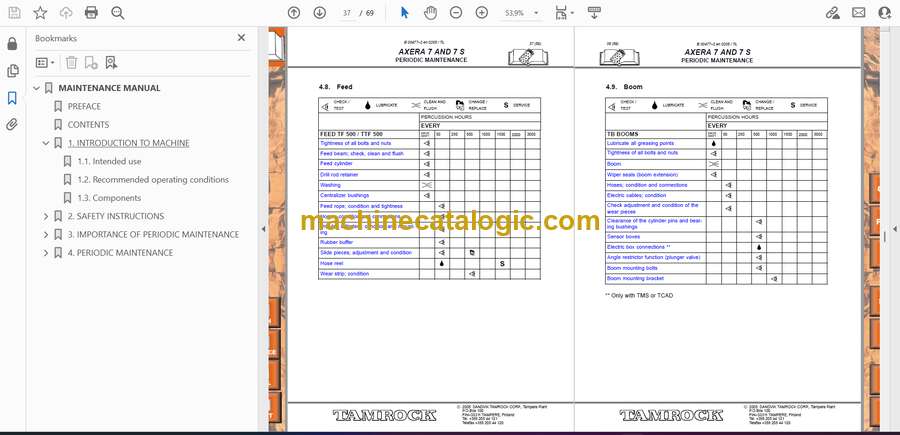900x435 pixels.
Task: Close the Bookmarks panel
Action: pos(241,38)
